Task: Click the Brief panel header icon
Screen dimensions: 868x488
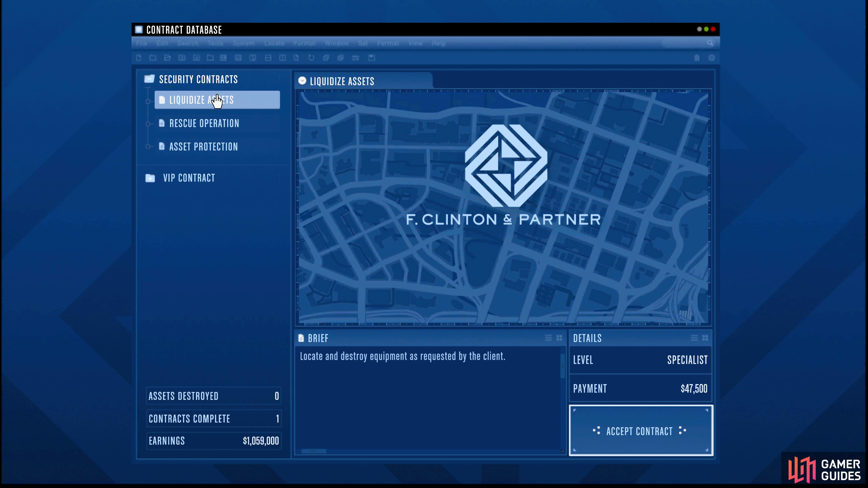Action: click(301, 338)
